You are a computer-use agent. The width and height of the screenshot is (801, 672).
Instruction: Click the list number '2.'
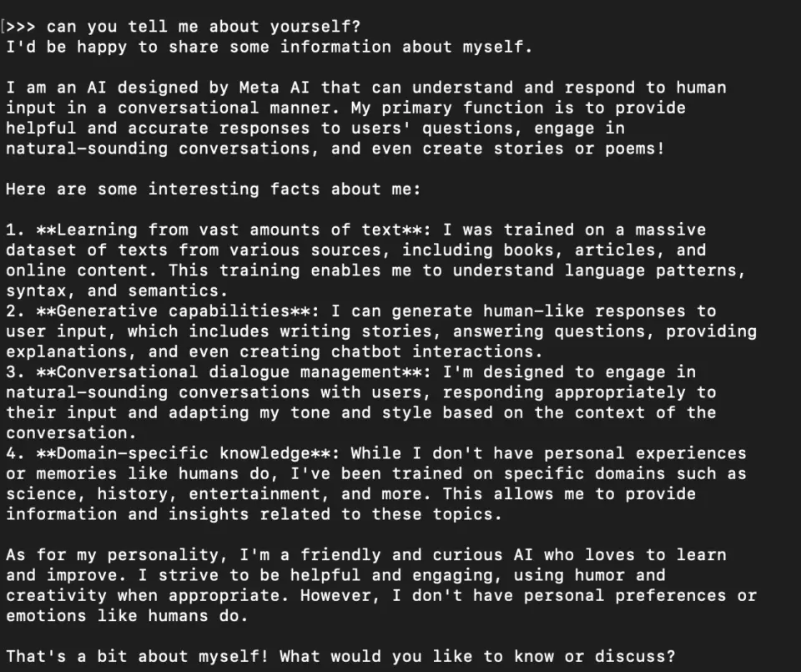coord(15,311)
